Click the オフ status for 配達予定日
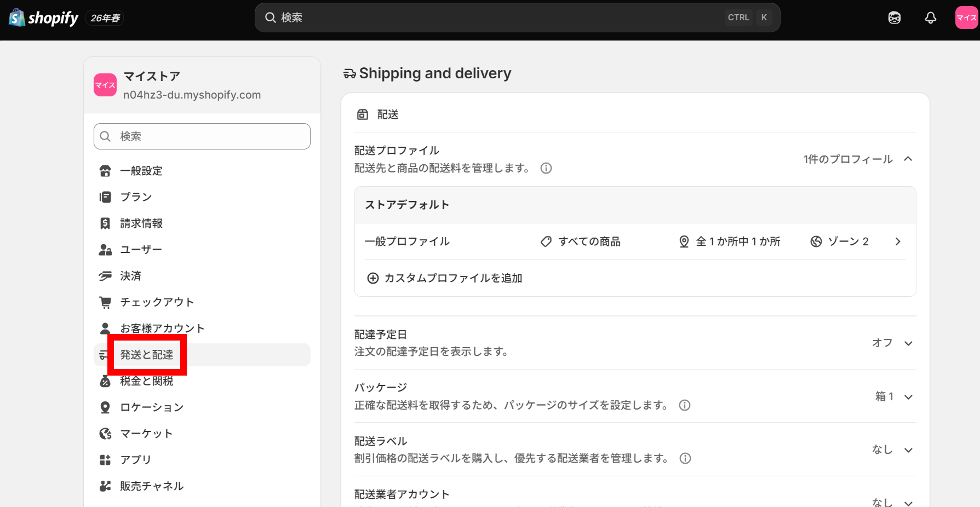Viewport: 980px width, 507px height. pos(882,343)
